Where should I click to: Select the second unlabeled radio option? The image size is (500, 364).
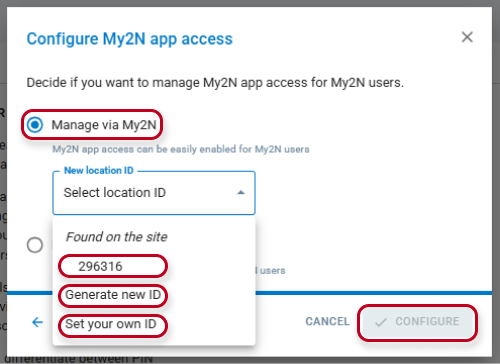coord(35,245)
